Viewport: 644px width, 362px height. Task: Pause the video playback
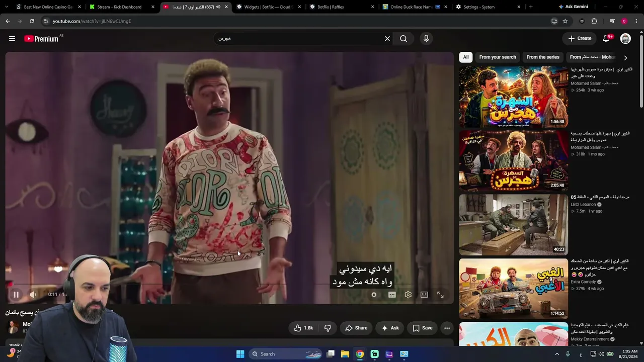click(16, 295)
